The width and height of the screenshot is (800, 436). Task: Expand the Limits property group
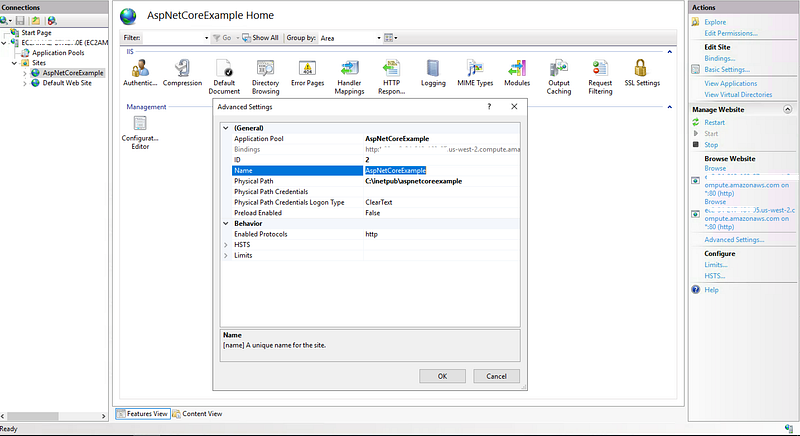(226, 255)
